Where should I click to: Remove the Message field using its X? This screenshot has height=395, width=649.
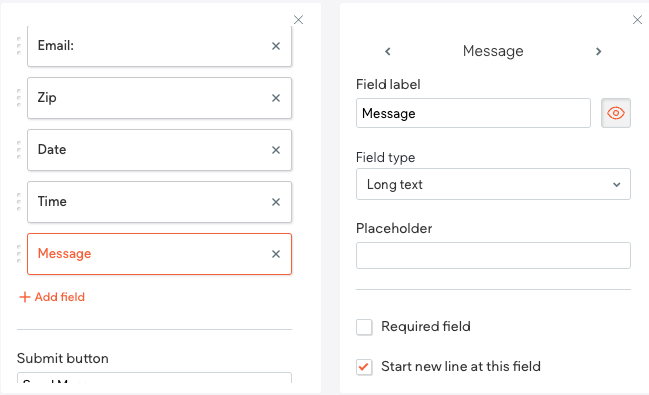(x=276, y=254)
